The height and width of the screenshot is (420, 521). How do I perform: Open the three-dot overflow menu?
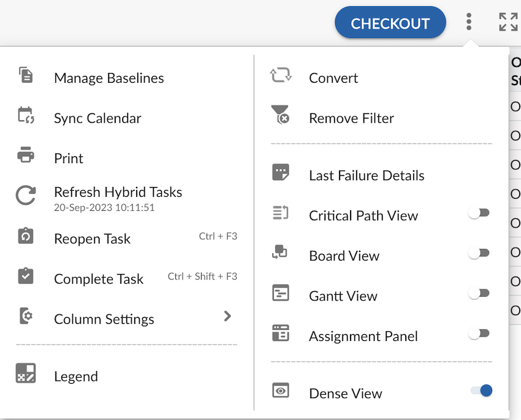pos(468,22)
